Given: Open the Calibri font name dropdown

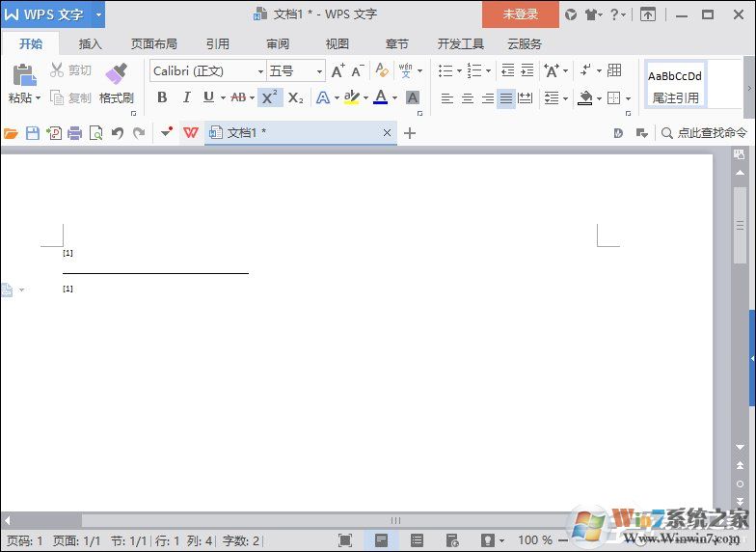Looking at the screenshot, I should tap(260, 71).
